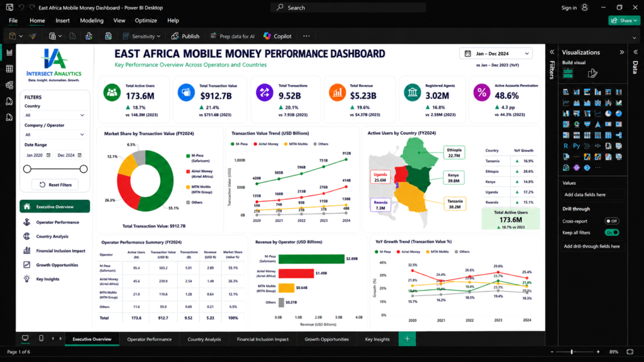
Task: Switch to mobile layout icon
Action: [41, 339]
